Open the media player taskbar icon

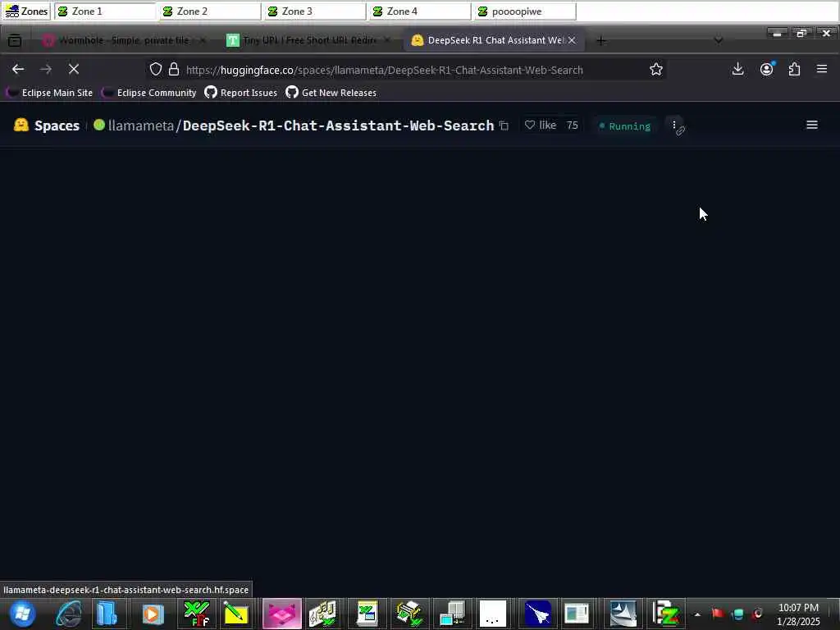pyautogui.click(x=152, y=614)
